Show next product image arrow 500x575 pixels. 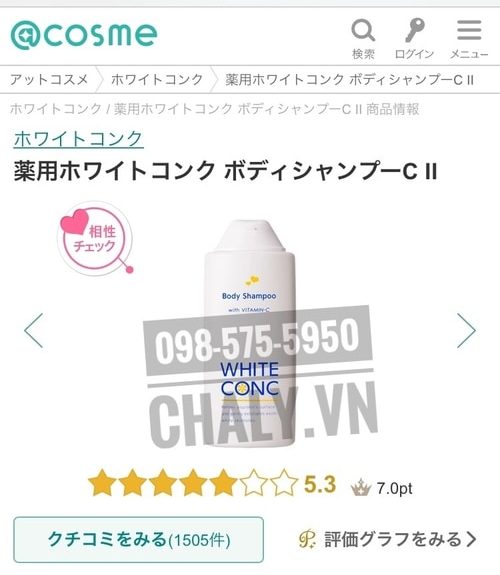466,330
